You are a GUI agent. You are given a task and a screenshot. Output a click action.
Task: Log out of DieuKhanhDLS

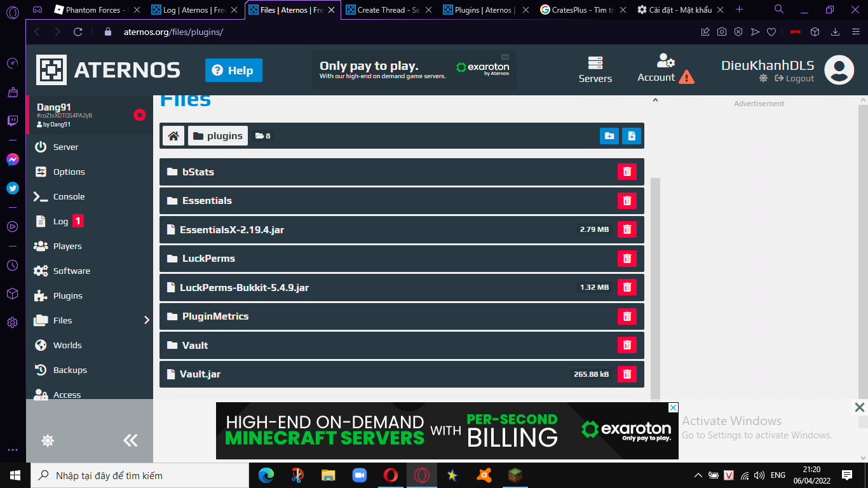(x=794, y=78)
